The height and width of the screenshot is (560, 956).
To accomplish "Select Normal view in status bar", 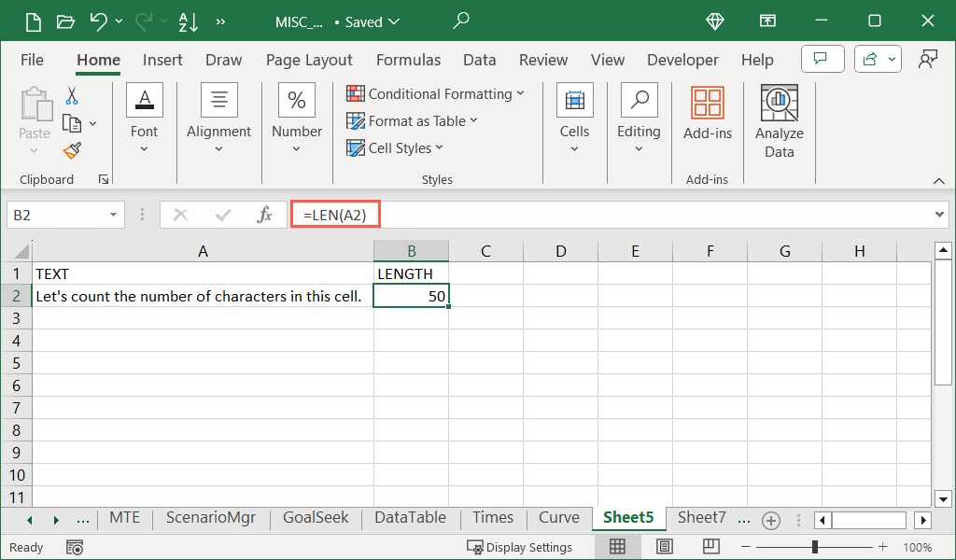I will click(x=617, y=547).
